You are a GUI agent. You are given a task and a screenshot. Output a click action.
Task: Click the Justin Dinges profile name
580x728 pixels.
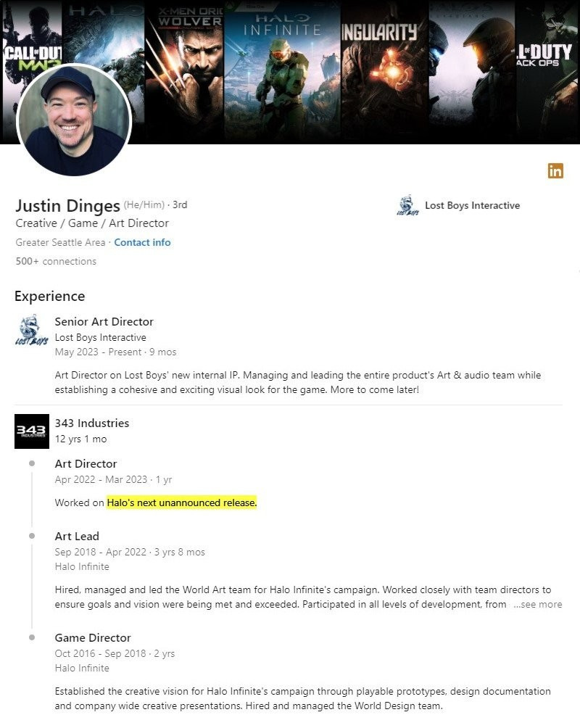click(x=67, y=205)
